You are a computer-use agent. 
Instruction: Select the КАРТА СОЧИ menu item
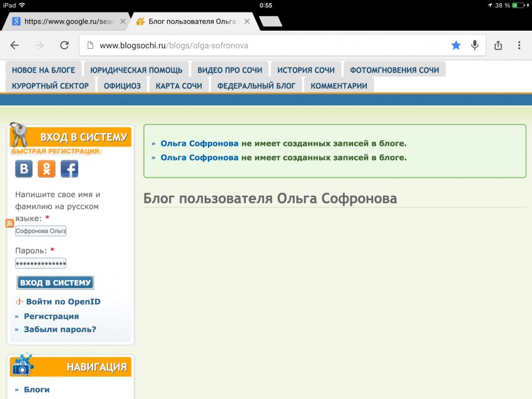point(178,85)
